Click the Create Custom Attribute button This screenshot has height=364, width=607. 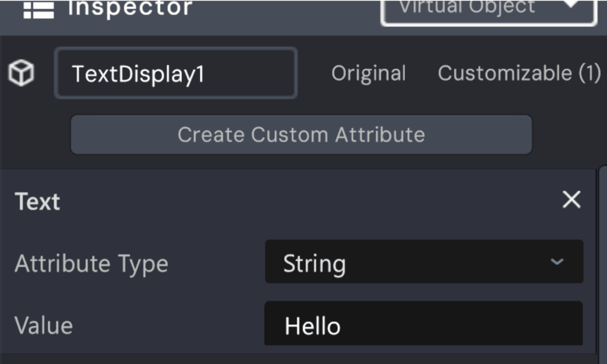[x=301, y=135]
